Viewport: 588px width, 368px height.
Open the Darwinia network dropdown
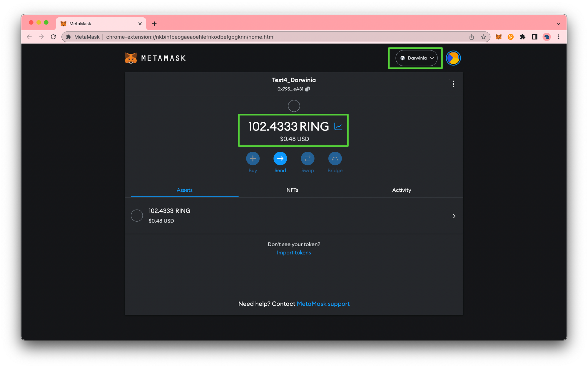pos(416,58)
